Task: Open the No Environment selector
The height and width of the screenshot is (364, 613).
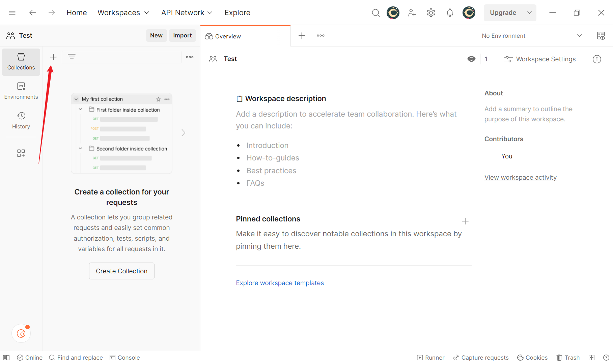Action: [532, 36]
